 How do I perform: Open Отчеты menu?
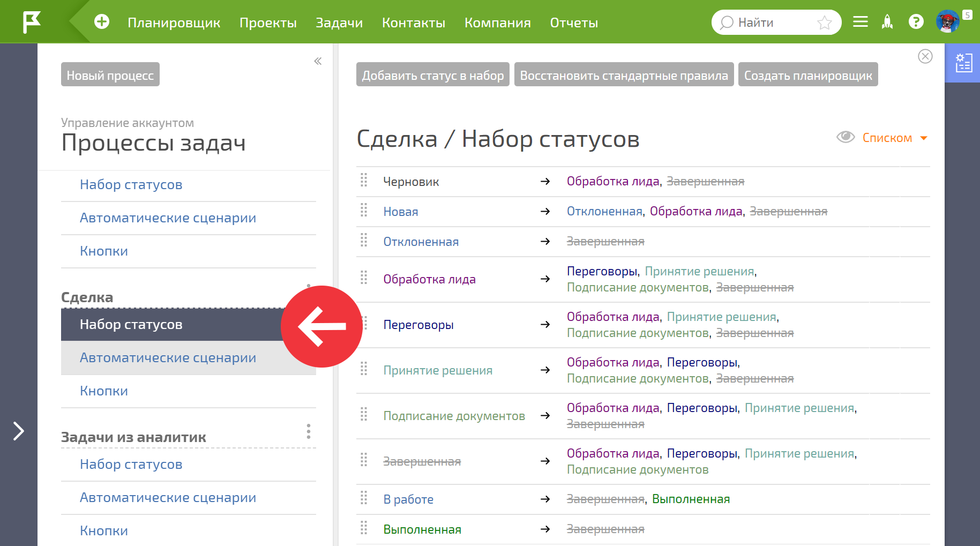pos(574,23)
